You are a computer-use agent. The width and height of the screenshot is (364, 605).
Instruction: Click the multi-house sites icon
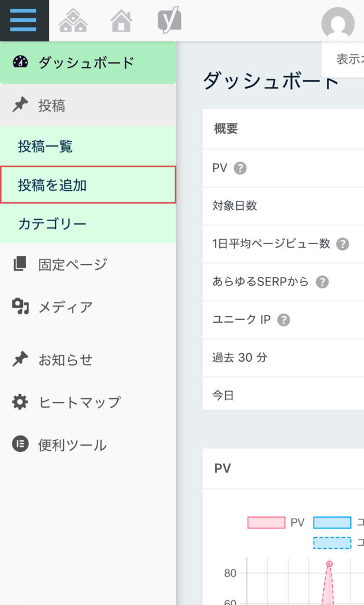(x=73, y=21)
